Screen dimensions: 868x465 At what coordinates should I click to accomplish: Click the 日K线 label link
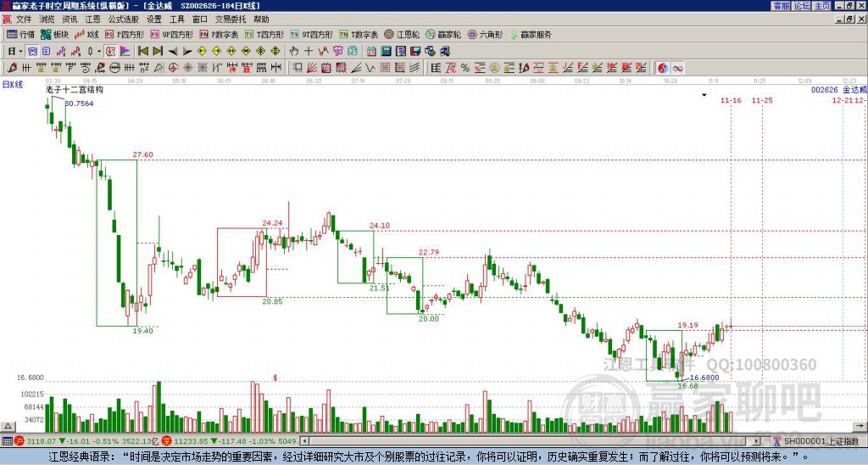point(12,84)
